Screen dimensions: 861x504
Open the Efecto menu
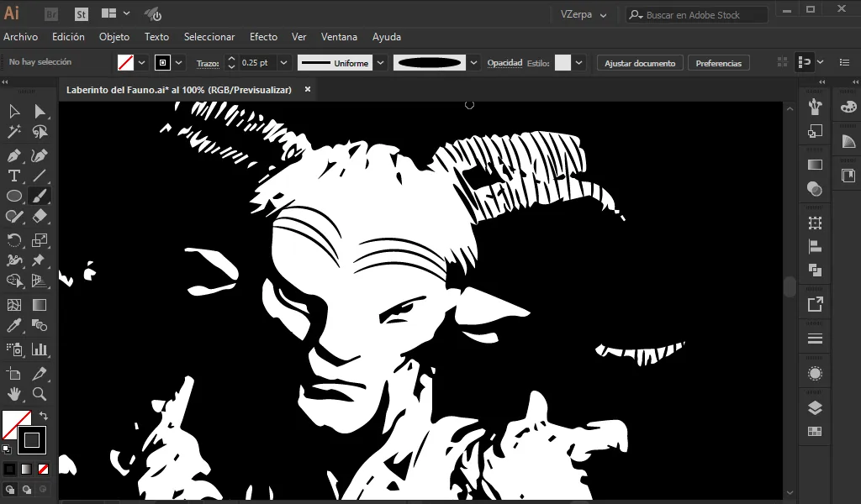tap(263, 37)
